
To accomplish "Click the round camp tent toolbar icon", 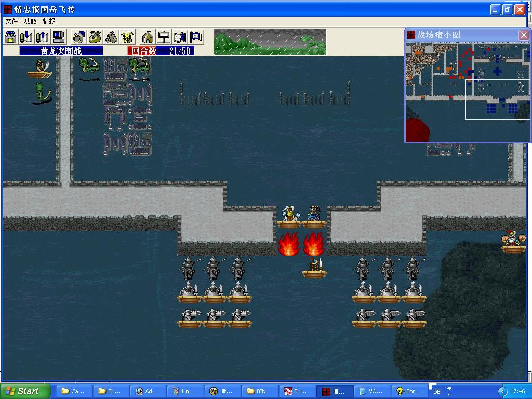I will [x=148, y=37].
